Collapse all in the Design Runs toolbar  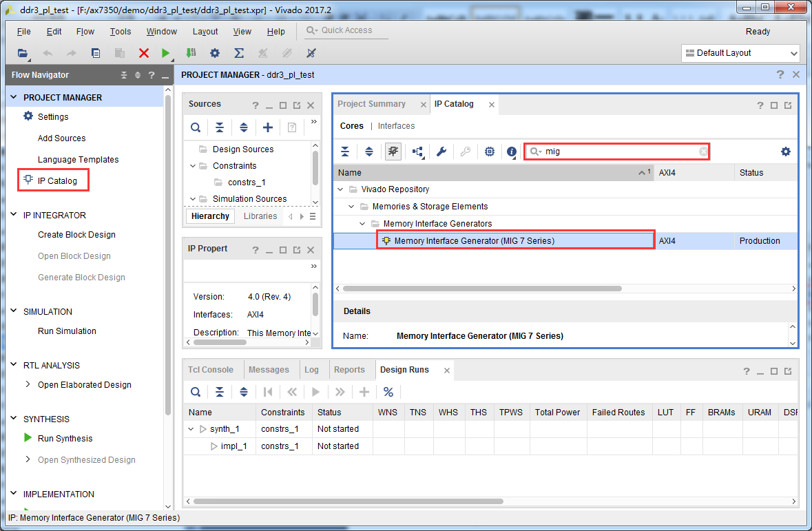point(220,392)
